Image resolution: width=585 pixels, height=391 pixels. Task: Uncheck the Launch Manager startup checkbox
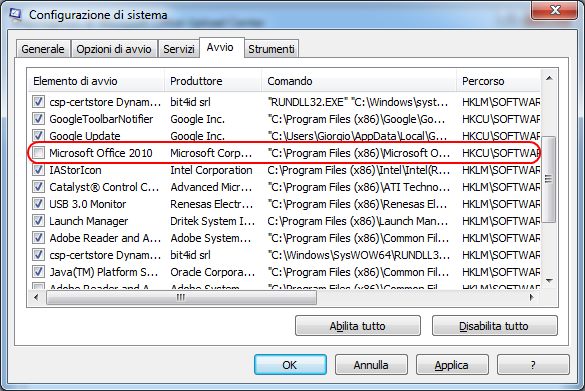38,221
